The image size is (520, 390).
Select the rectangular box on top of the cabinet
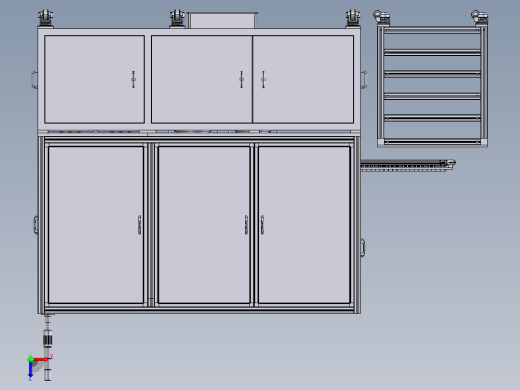222,20
